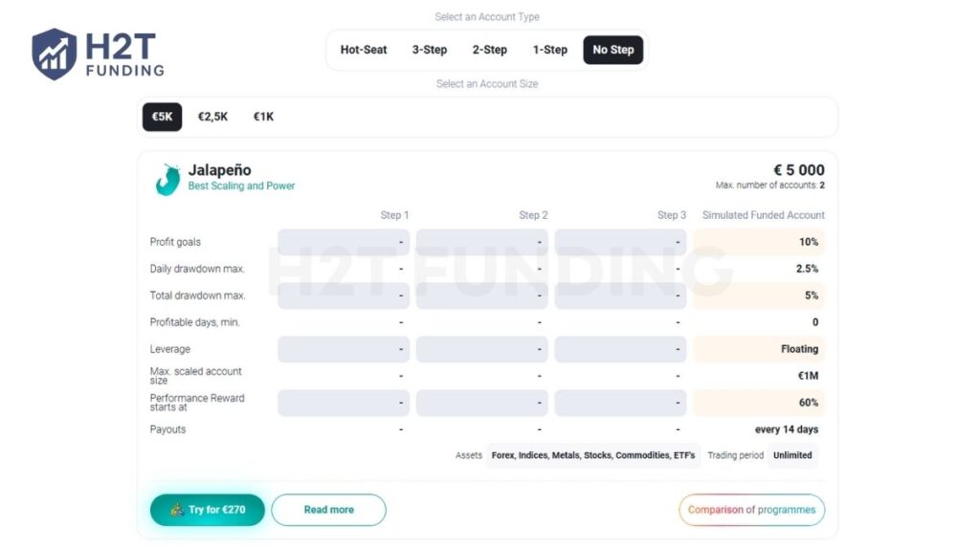
Task: Click the rocket icon on Try button
Action: (177, 510)
